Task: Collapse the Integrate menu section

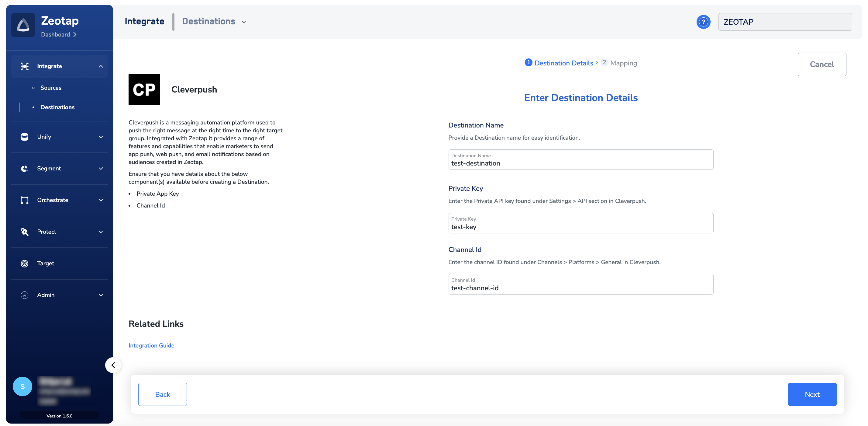Action: pyautogui.click(x=101, y=66)
